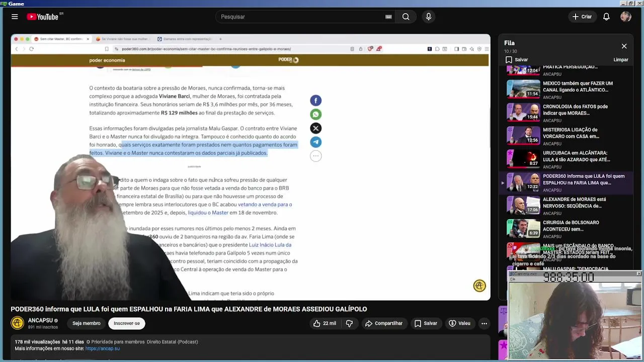This screenshot has height=362, width=644.
Task: Start voice search with the microphone
Action: tap(429, 17)
